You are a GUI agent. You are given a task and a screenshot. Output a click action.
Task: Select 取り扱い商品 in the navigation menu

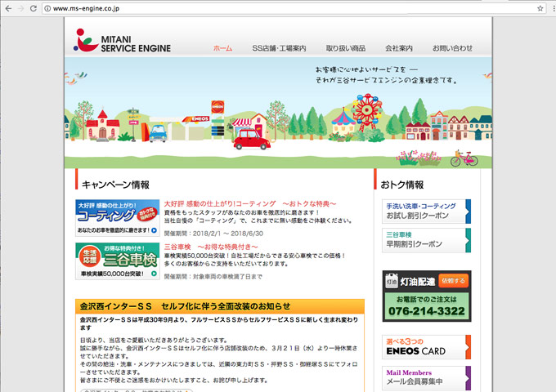point(346,48)
